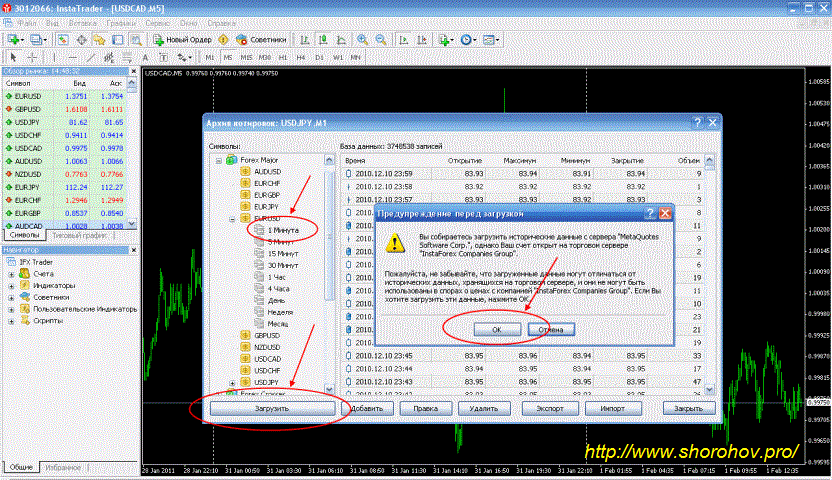The height and width of the screenshot is (480, 832).
Task: Expand Скрипты in the Navigator
Action: (x=11, y=321)
